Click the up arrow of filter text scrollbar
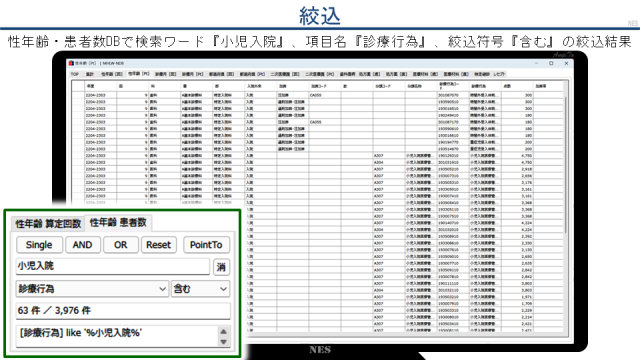 (223, 331)
